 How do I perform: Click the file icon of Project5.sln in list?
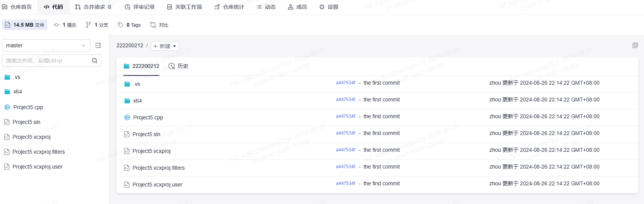[x=127, y=134]
